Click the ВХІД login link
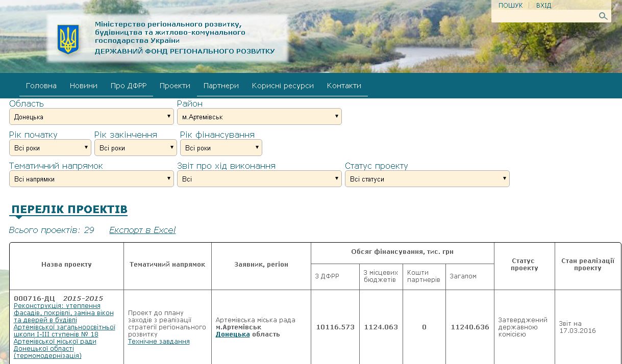 pyautogui.click(x=543, y=6)
